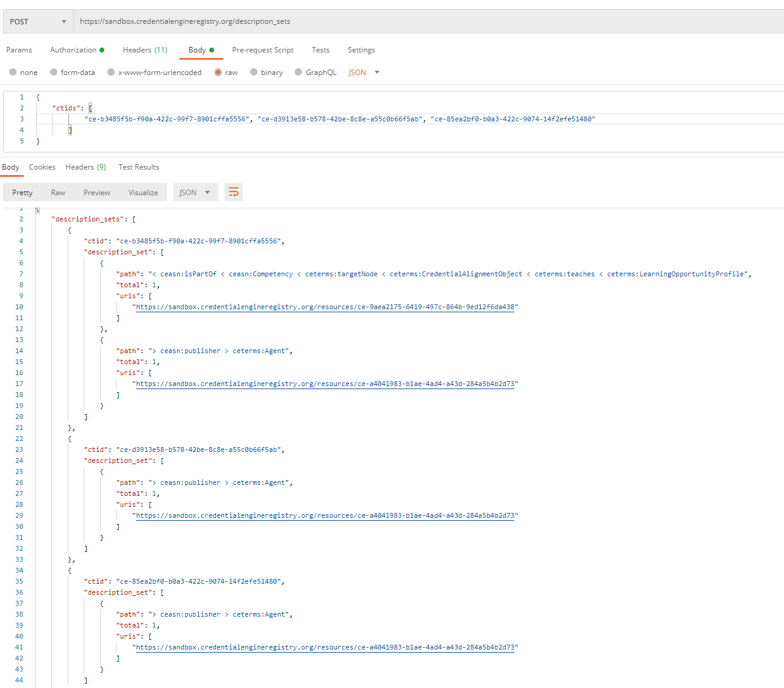This screenshot has width=784, height=688.
Task: Open the JSON dropdown in the response pane
Action: 195,192
